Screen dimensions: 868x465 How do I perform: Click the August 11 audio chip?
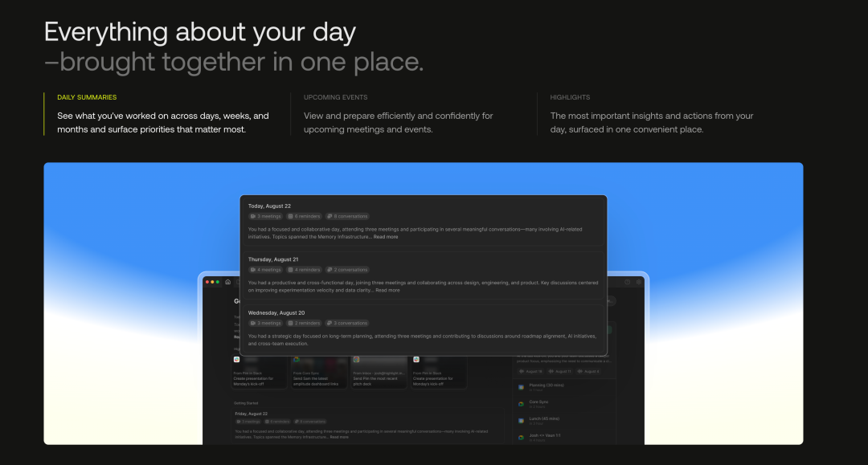click(559, 371)
